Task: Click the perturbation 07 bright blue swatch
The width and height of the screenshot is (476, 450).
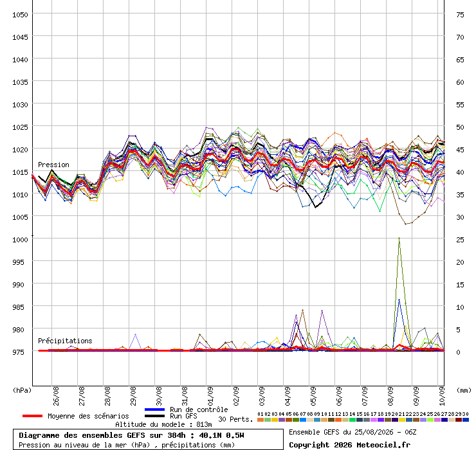Action: pos(303,420)
